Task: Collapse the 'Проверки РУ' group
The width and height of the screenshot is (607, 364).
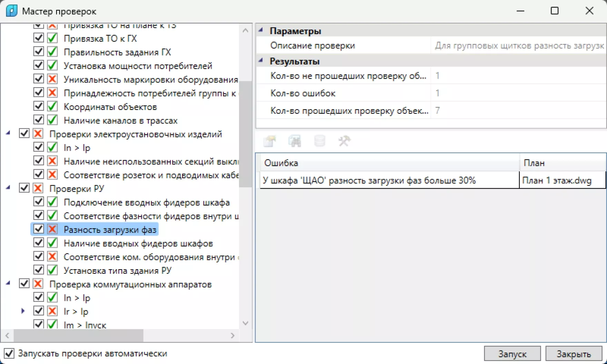Action: [x=8, y=188]
